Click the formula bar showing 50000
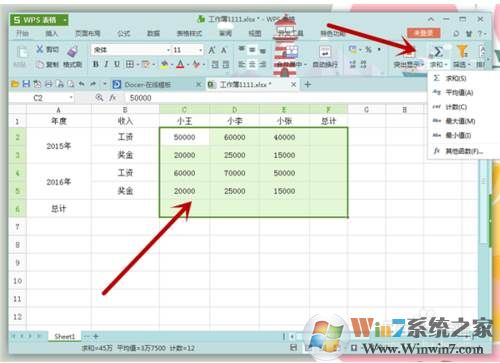The width and height of the screenshot is (500, 363). (x=277, y=98)
